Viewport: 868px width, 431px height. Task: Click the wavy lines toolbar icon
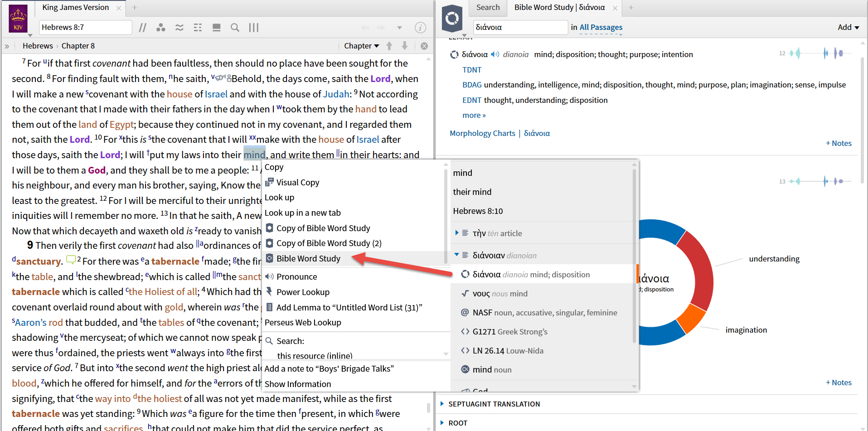coord(179,28)
